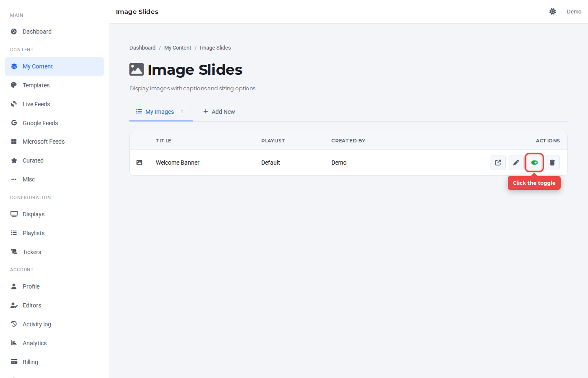Image resolution: width=588 pixels, height=378 pixels.
Task: Open Displays configuration
Action: coord(54,214)
